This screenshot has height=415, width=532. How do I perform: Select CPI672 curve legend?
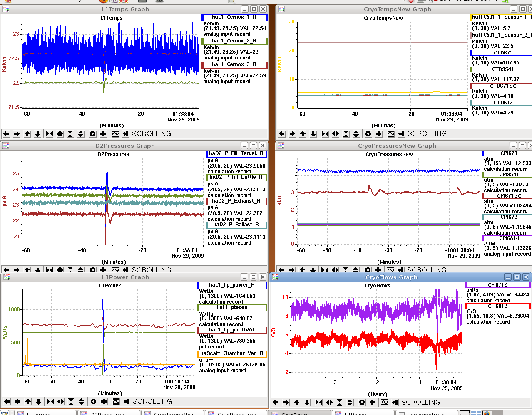(507, 217)
